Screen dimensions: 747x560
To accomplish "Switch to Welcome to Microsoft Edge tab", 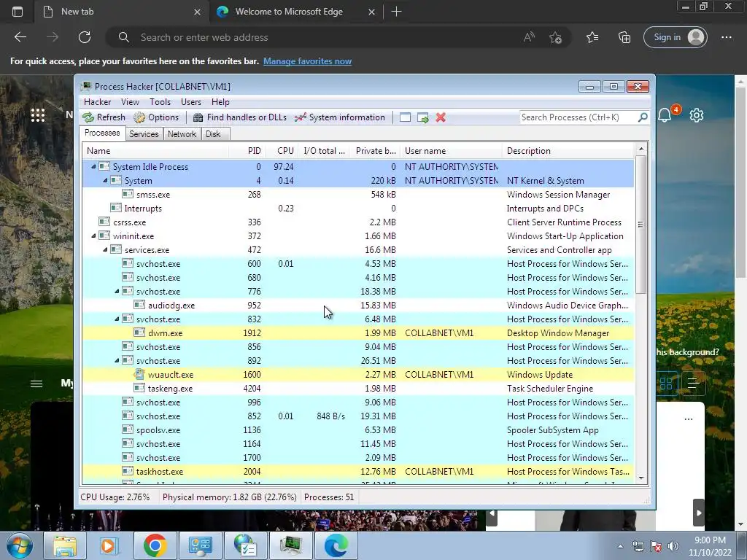I will point(289,12).
